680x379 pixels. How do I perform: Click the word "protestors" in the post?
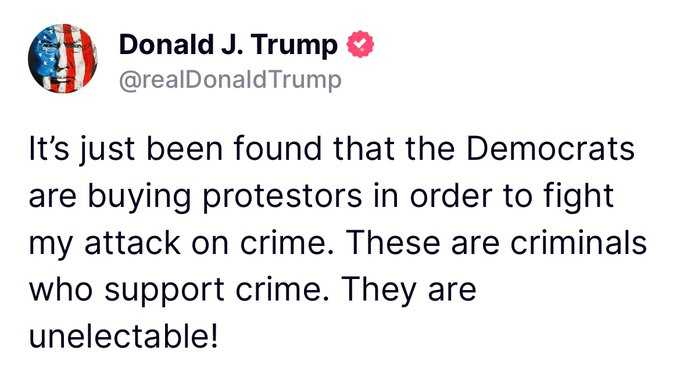282,197
